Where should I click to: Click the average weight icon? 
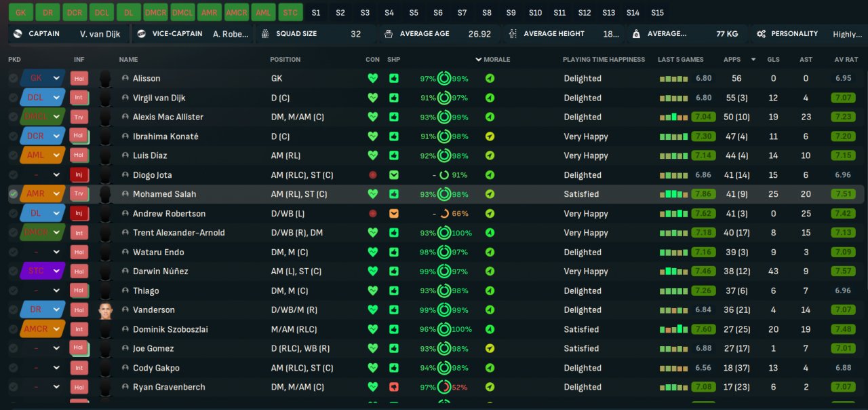635,34
